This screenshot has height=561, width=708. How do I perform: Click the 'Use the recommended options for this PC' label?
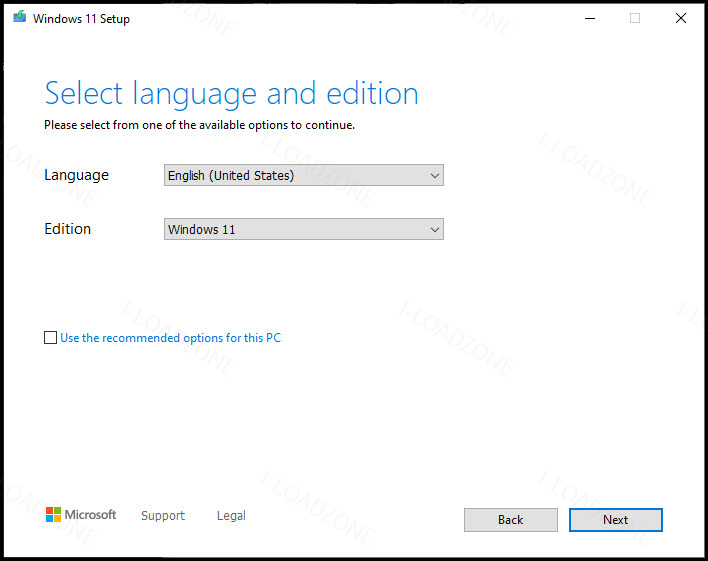171,338
